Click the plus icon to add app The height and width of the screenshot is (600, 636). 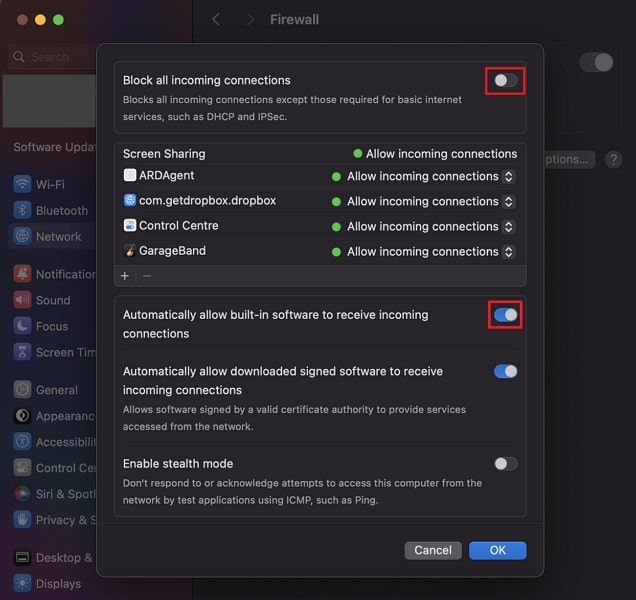point(125,276)
